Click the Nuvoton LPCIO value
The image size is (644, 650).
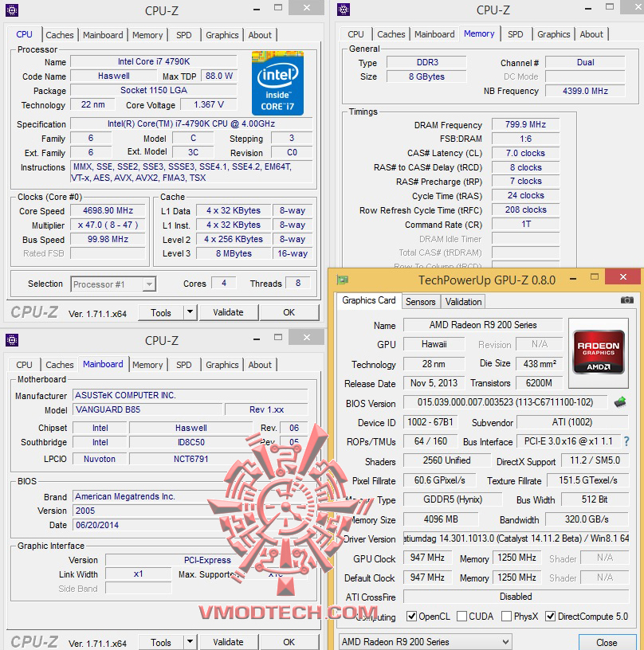pyautogui.click(x=100, y=459)
